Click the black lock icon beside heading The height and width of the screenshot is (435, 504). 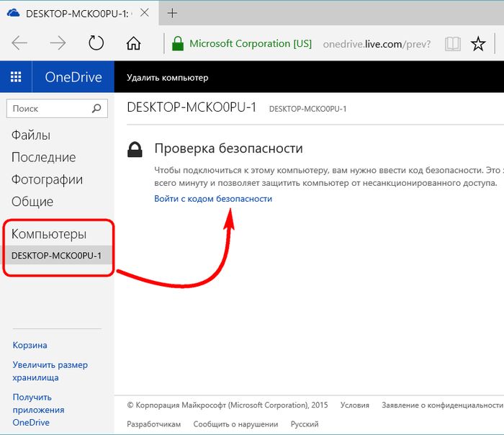coord(135,149)
